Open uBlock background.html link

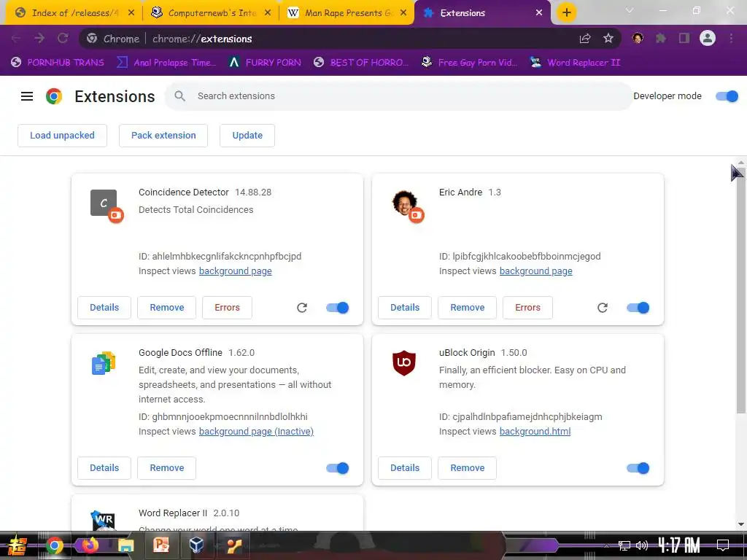pos(535,432)
